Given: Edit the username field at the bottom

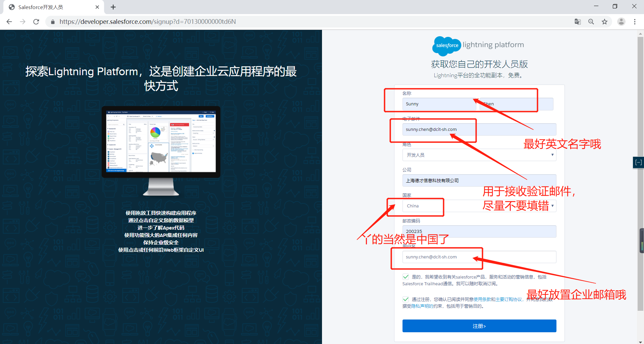Looking at the screenshot, I should pos(479,257).
